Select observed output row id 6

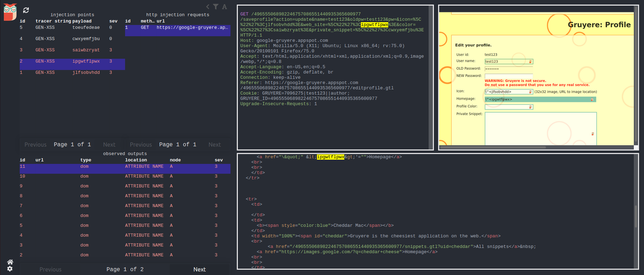[x=125, y=218]
